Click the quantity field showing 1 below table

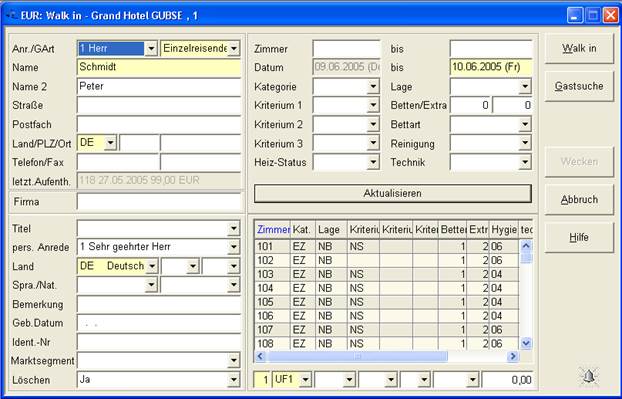point(262,380)
